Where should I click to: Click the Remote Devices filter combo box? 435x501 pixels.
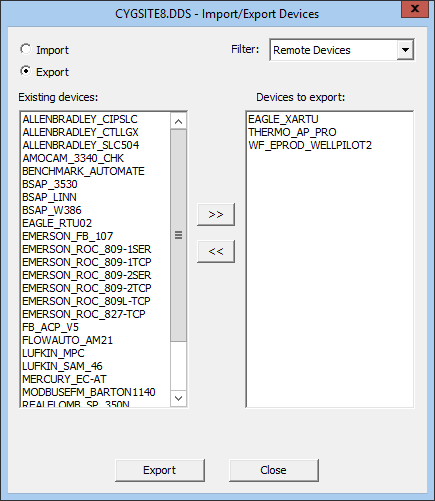341,50
